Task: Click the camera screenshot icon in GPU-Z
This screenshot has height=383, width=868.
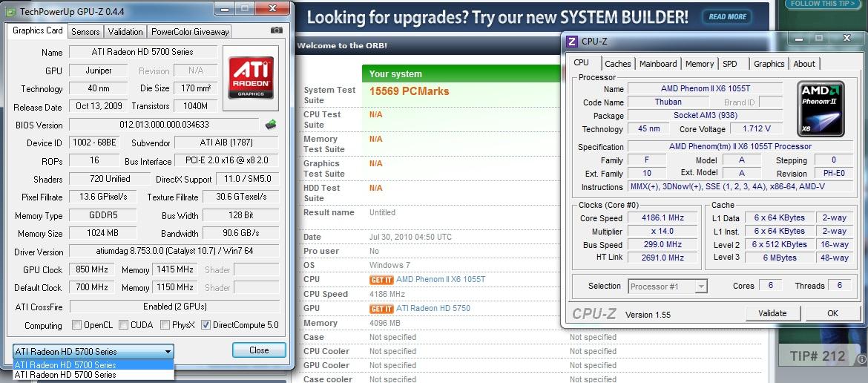Action: pos(276,30)
